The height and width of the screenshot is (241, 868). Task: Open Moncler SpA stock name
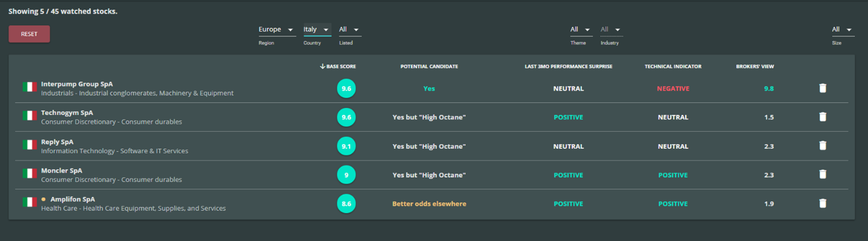coord(61,170)
